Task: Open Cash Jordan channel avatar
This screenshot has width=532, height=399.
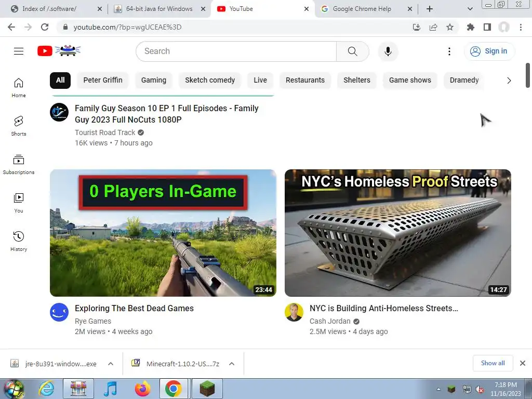Action: [294, 312]
